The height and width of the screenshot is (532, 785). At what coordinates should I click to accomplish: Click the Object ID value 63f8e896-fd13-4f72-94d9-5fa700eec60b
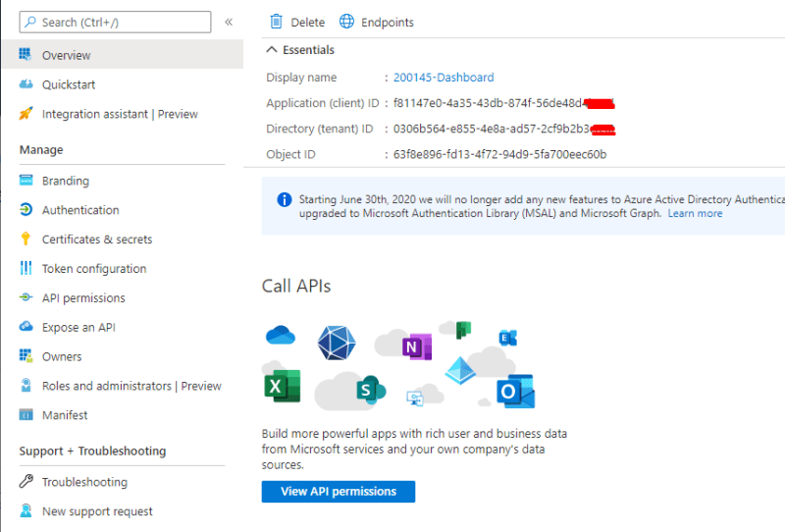pyautogui.click(x=499, y=154)
